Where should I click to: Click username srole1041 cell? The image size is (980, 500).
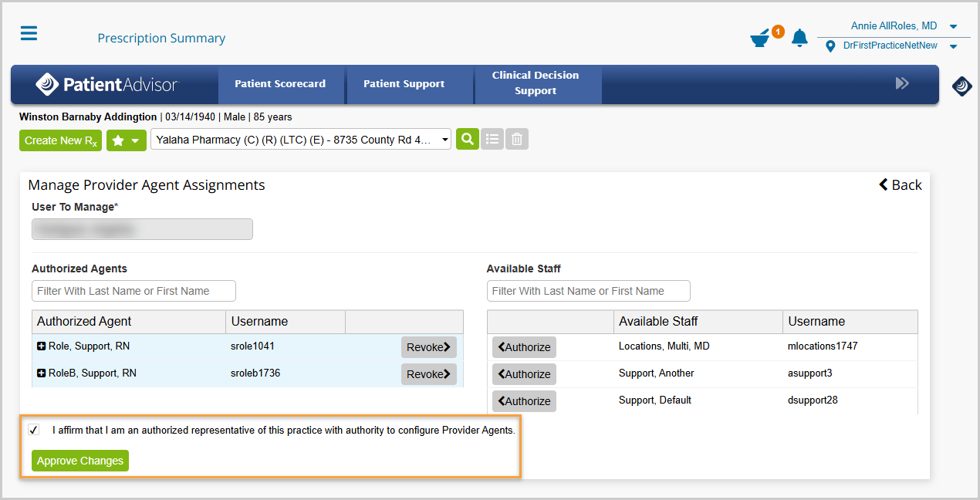pos(252,346)
